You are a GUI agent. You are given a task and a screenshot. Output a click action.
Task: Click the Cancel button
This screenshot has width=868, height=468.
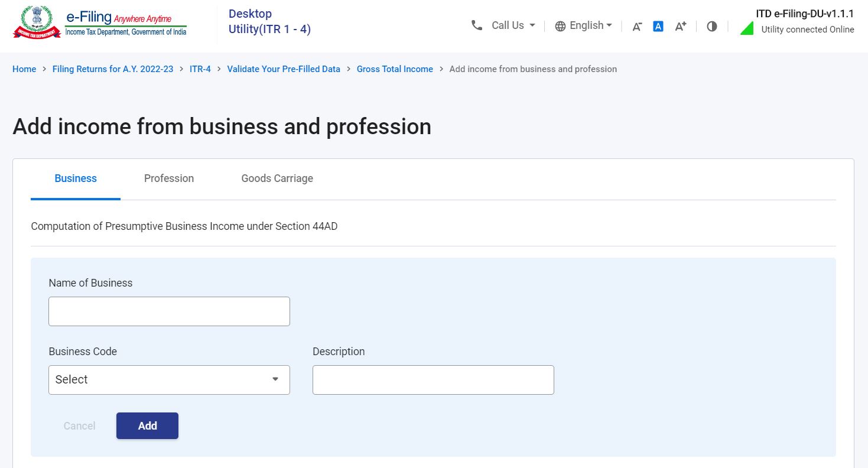tap(79, 425)
